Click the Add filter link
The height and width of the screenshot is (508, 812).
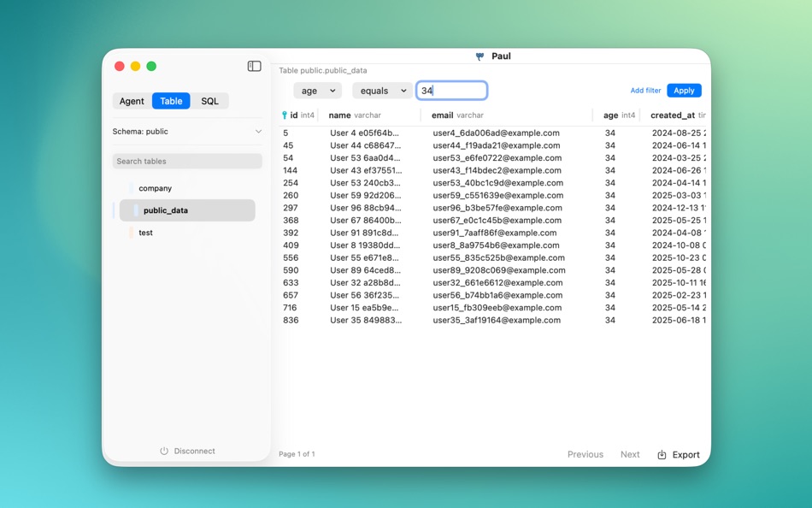645,90
